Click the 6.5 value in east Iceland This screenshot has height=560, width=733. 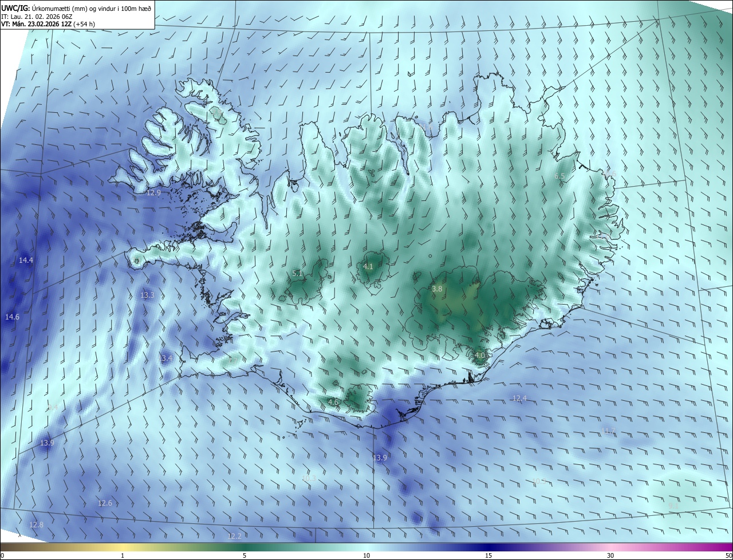point(560,176)
